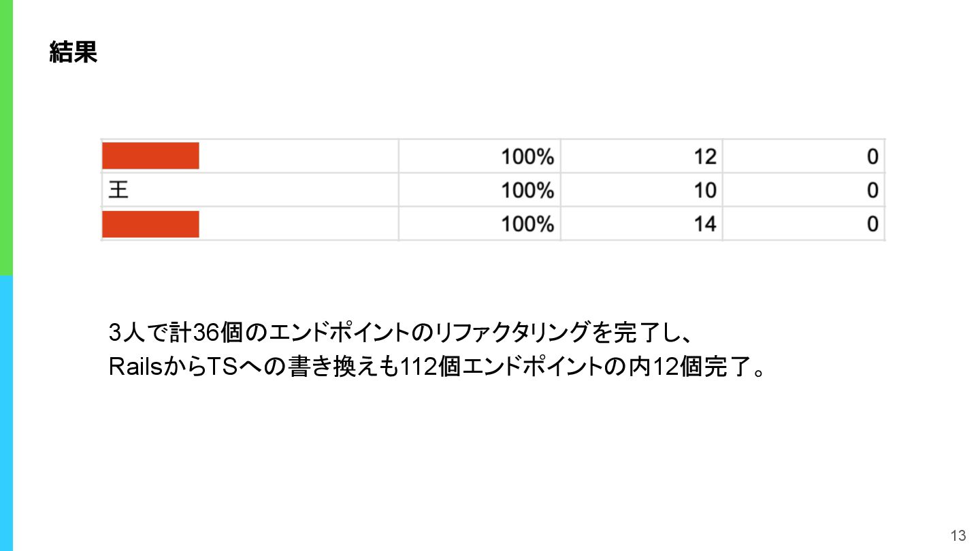The width and height of the screenshot is (980, 551).
Task: Select the name cell 王
Action: coord(250,190)
